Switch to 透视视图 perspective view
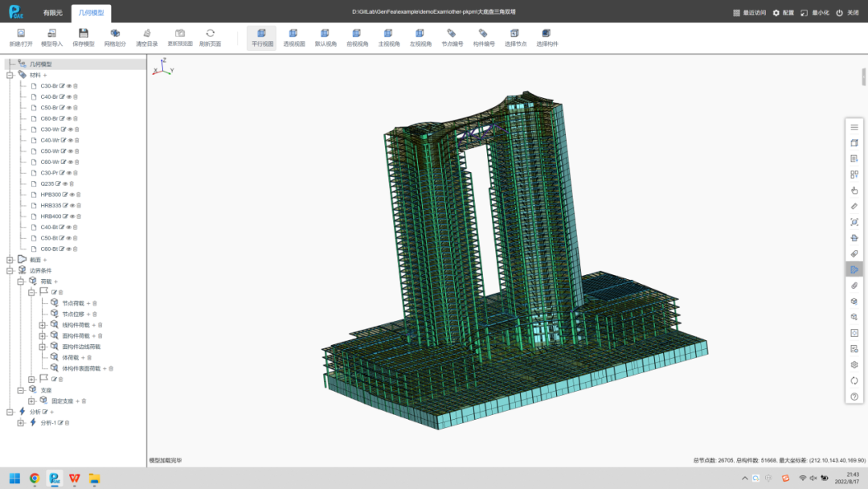The height and width of the screenshot is (489, 868). tap(293, 34)
